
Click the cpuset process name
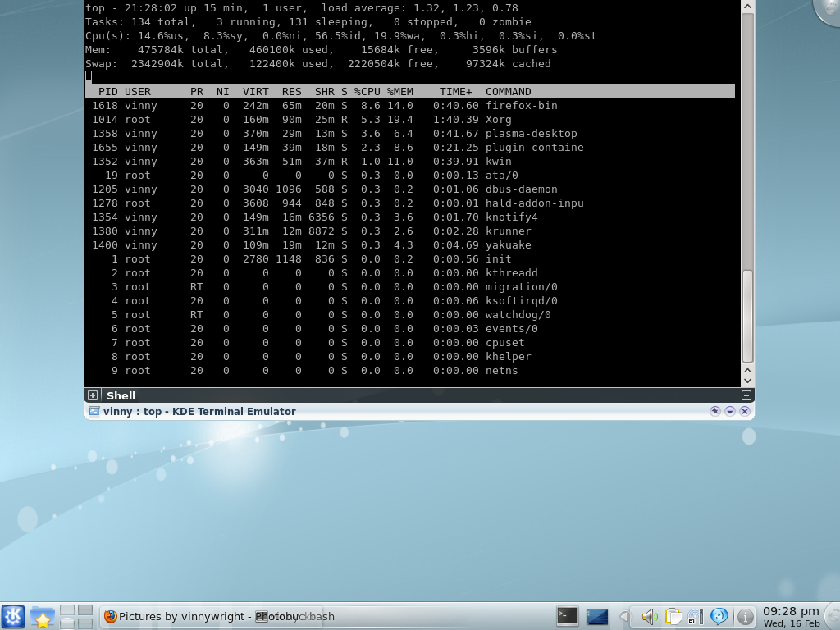(504, 342)
